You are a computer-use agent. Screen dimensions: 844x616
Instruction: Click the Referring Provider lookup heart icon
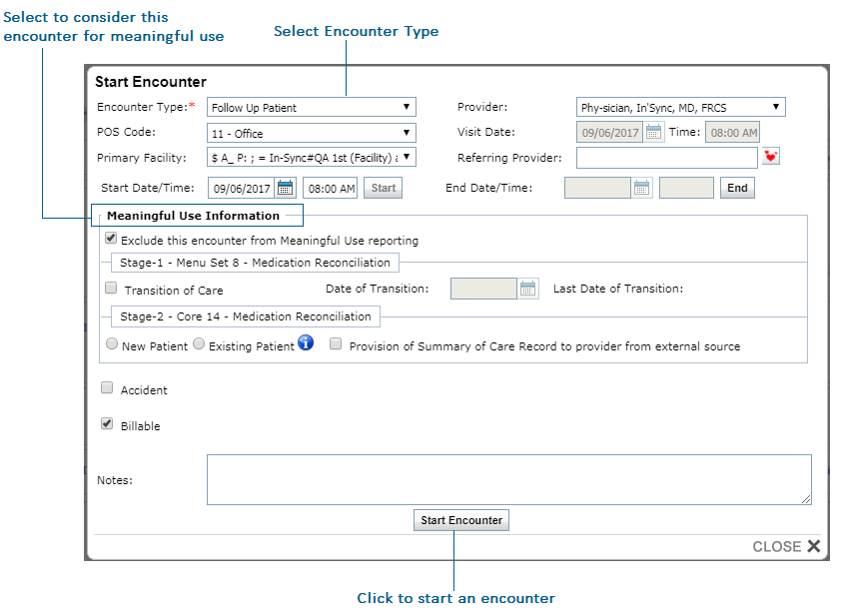coord(770,157)
